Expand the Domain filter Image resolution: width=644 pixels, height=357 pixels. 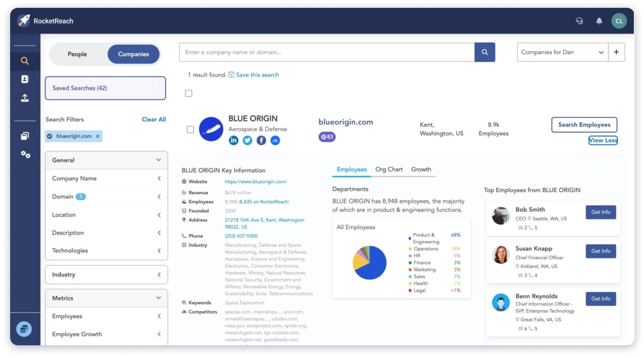point(107,196)
